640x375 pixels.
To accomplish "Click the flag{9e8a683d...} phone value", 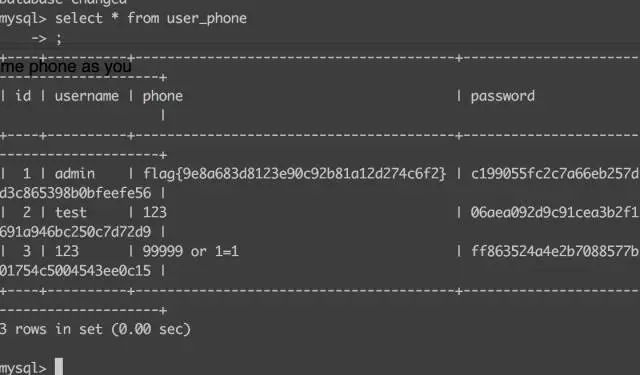I will point(294,174).
